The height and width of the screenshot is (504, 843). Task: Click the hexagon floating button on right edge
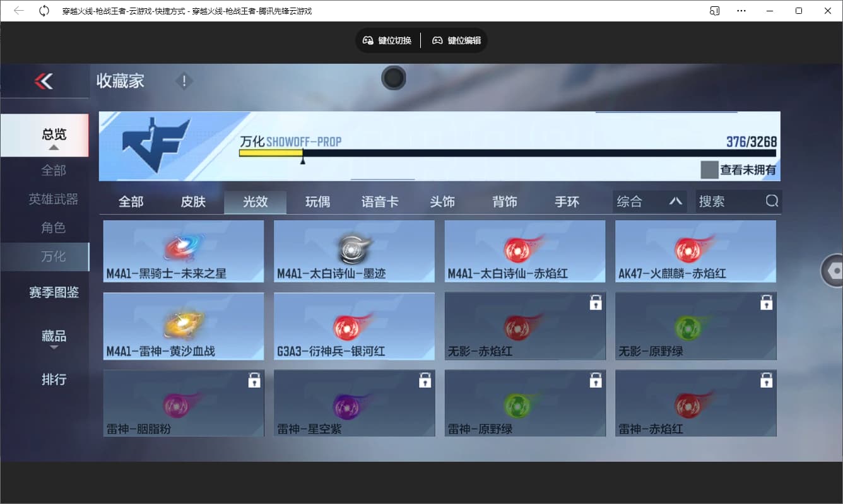pyautogui.click(x=834, y=271)
